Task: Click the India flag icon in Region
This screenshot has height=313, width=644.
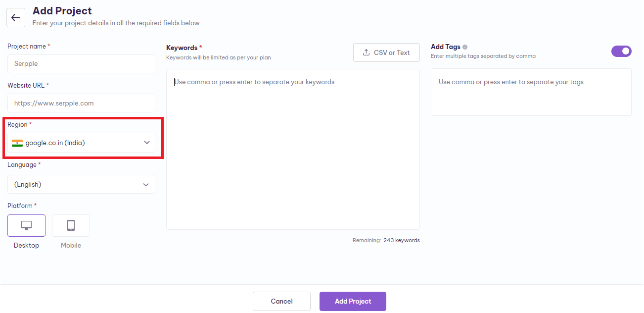Action: coord(17,143)
